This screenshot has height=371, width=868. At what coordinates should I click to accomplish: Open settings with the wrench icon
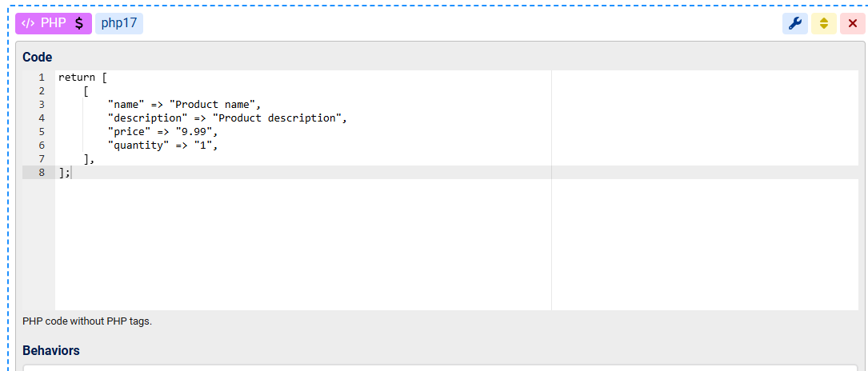tap(794, 23)
